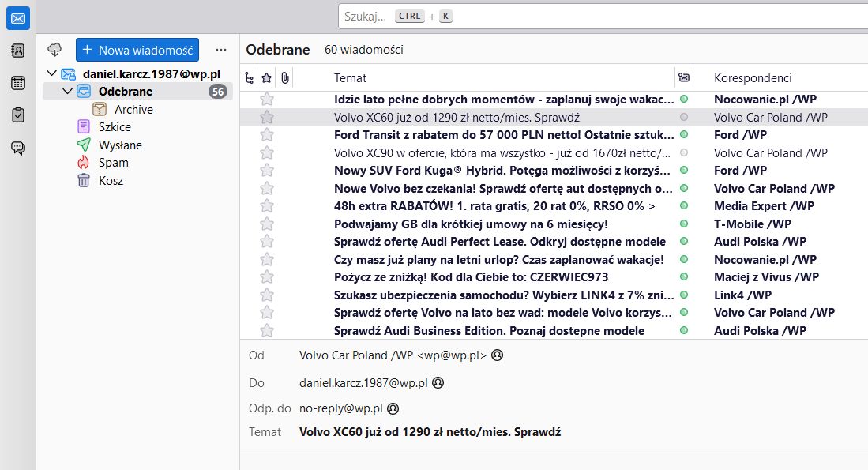Sort by Korespondenci column header
The width and height of the screenshot is (868, 470).
(753, 78)
